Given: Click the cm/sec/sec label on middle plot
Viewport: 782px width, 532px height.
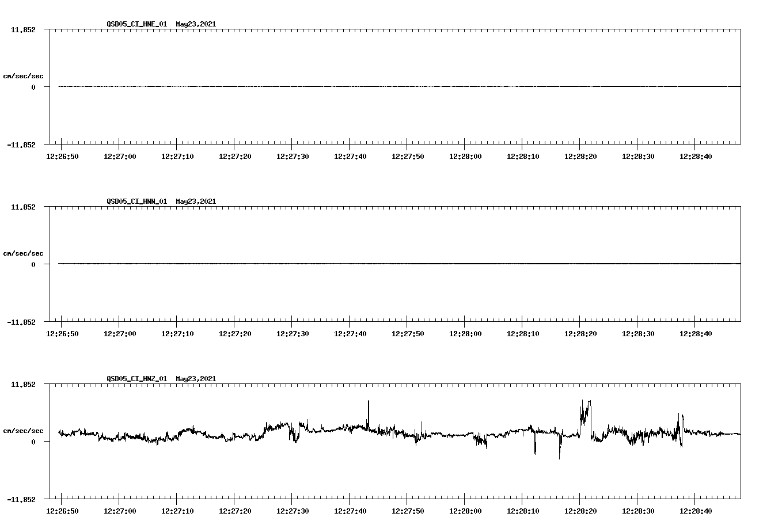Looking at the screenshot, I should [x=23, y=253].
